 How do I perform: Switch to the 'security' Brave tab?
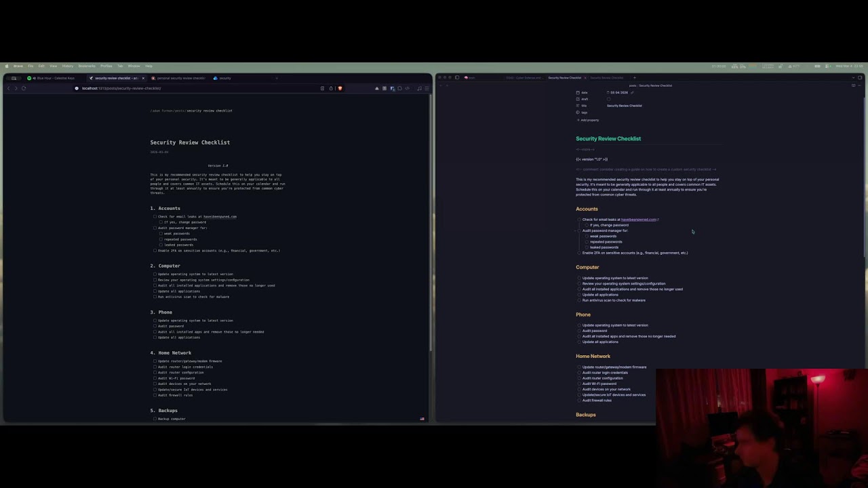224,78
